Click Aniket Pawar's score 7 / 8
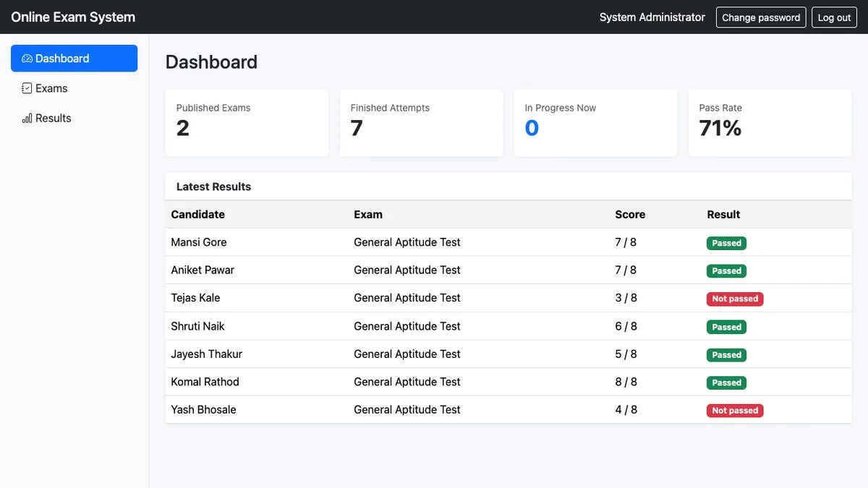This screenshot has height=488, width=868. pyautogui.click(x=626, y=270)
